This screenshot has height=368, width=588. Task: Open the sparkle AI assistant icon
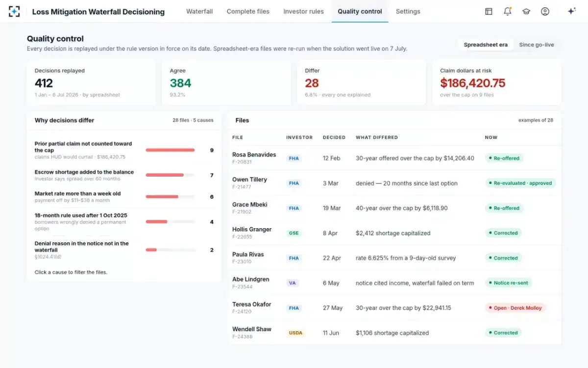point(571,11)
